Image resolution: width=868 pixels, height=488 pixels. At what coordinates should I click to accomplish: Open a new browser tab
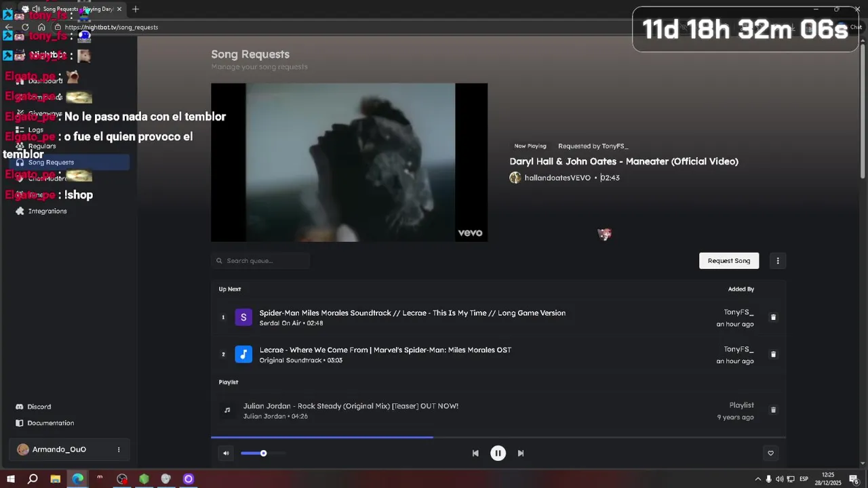pos(136,9)
